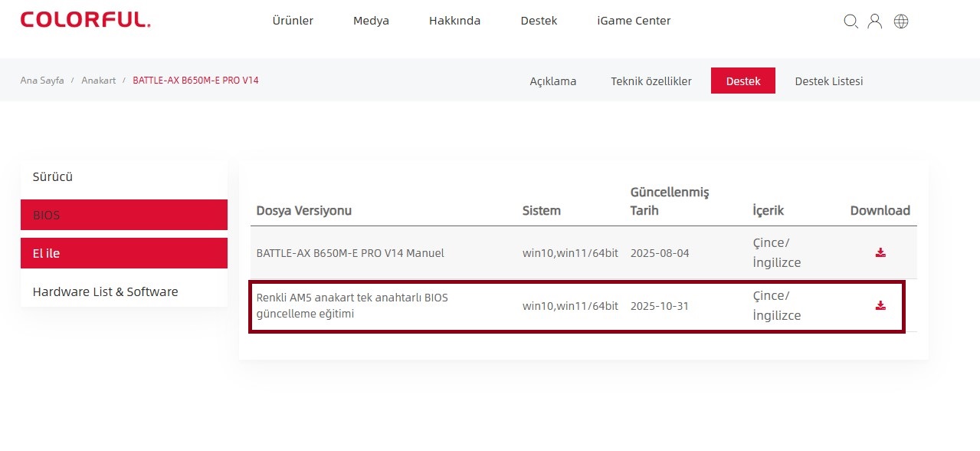Screen dimensions: 980x451
Task: Switch to the Teknik özellikler tab
Action: pos(651,81)
